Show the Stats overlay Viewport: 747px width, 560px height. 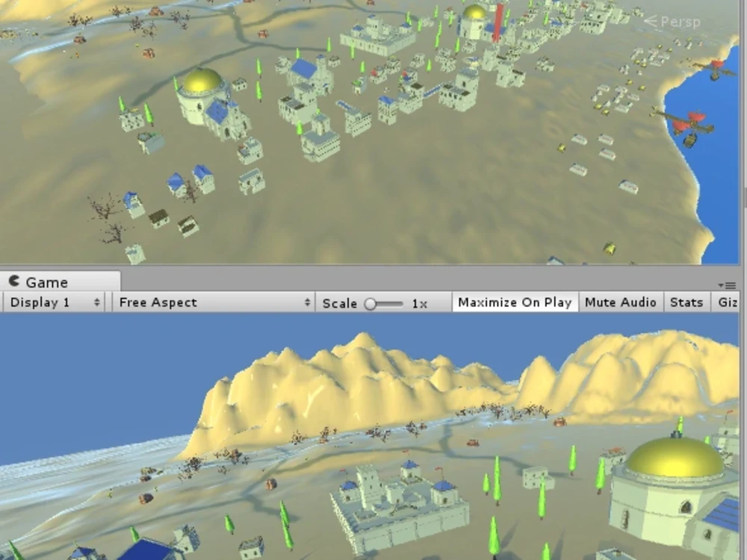(686, 302)
